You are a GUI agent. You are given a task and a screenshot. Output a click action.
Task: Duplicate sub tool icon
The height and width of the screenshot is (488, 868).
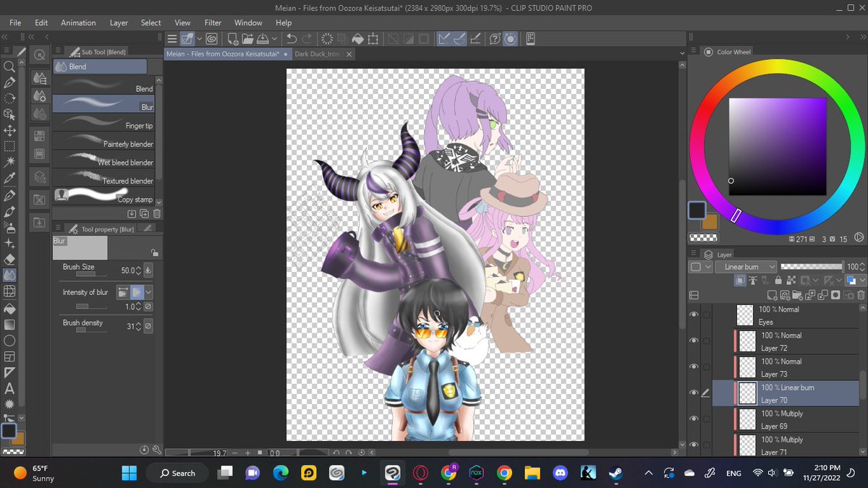(x=145, y=213)
